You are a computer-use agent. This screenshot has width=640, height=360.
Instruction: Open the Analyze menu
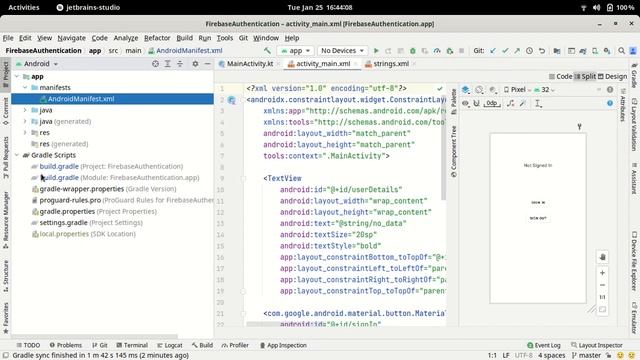click(126, 38)
